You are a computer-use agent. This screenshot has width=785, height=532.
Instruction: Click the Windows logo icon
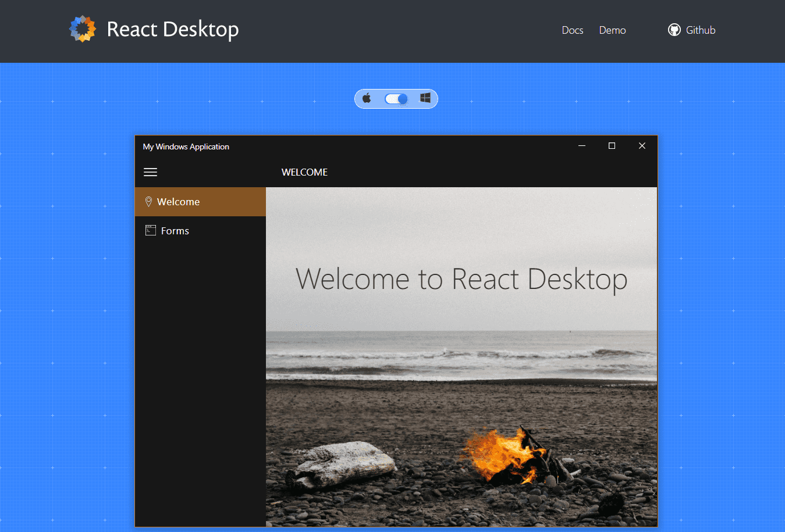pos(425,98)
